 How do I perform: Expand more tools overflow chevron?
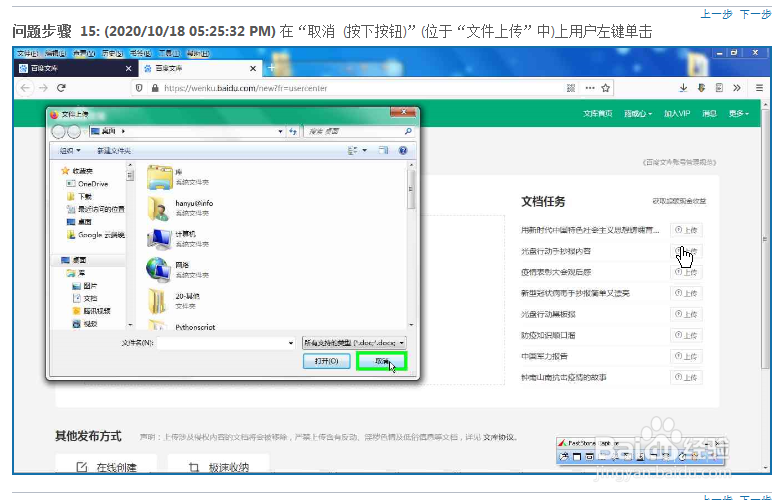coord(737,88)
